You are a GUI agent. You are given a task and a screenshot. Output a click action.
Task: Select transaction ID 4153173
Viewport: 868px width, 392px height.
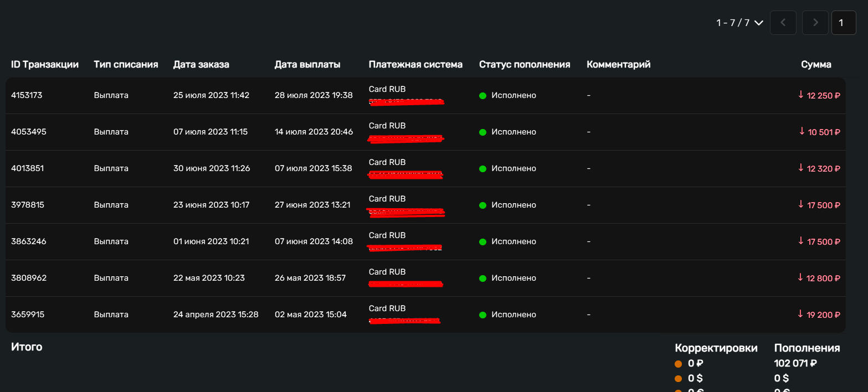pyautogui.click(x=27, y=95)
